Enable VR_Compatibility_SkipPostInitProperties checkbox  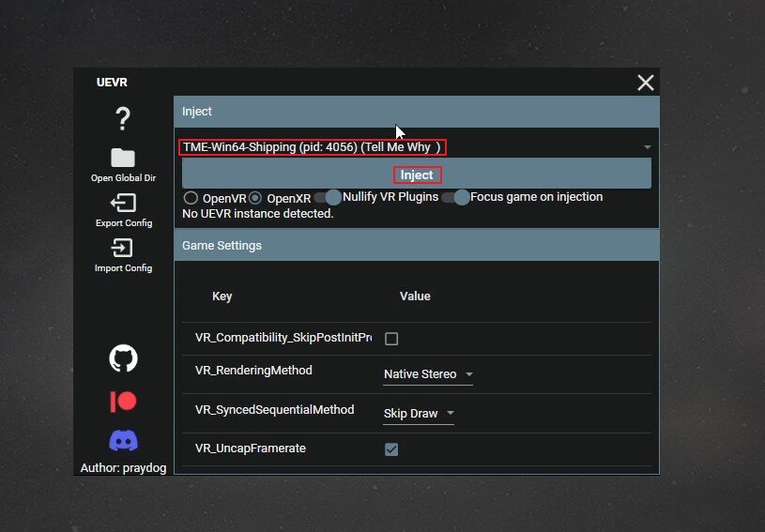tap(391, 339)
